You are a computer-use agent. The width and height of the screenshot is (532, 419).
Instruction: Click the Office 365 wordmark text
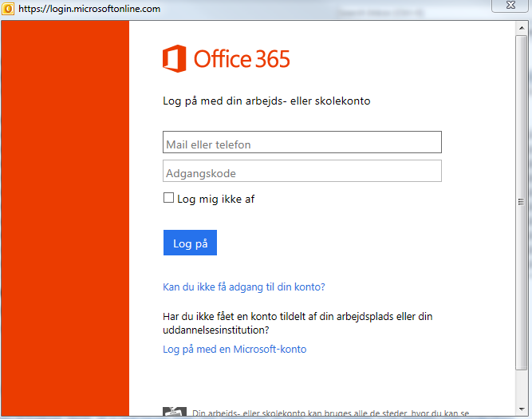coord(242,59)
